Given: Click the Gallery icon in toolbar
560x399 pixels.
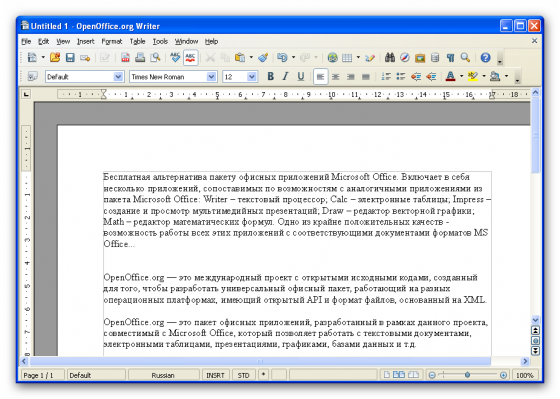Looking at the screenshot, I should point(420,58).
